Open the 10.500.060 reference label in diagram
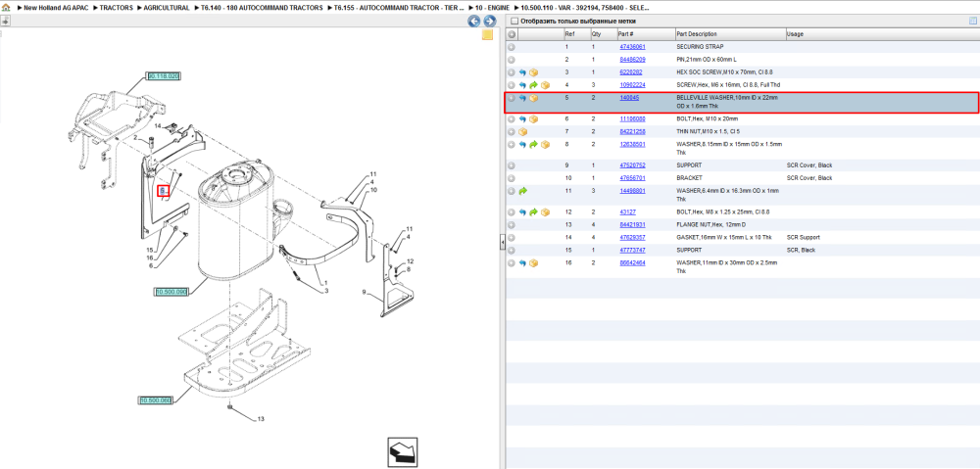The image size is (980, 469). tap(155, 400)
